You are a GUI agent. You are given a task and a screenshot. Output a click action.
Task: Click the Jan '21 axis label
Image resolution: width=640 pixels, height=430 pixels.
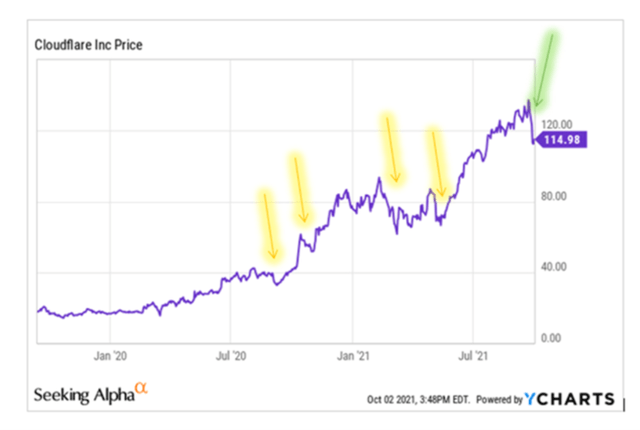(x=353, y=356)
